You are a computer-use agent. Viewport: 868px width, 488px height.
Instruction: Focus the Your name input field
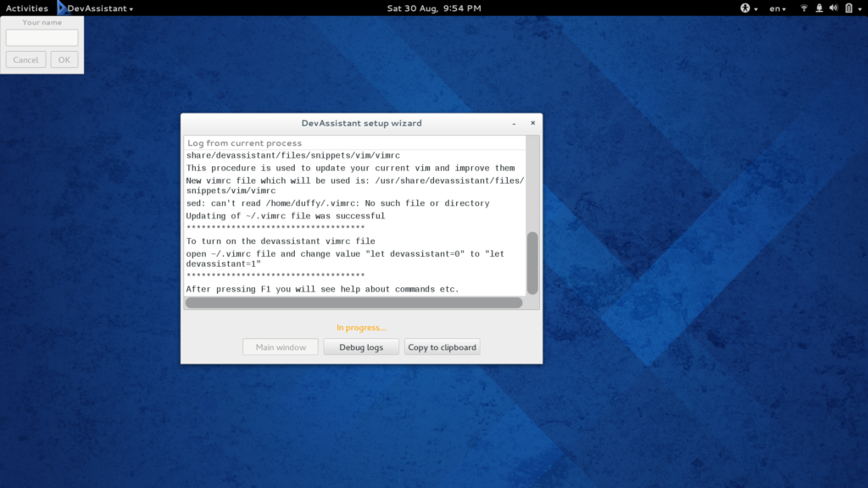(42, 37)
